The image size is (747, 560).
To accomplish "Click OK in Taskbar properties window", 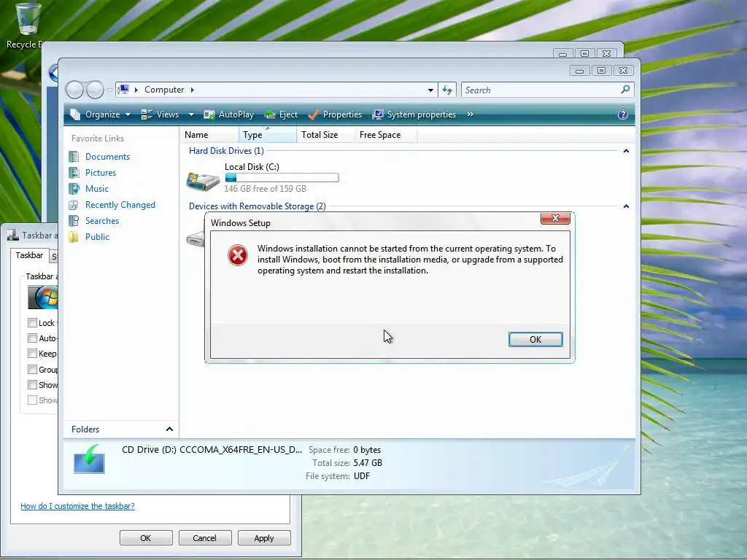I will click(146, 538).
